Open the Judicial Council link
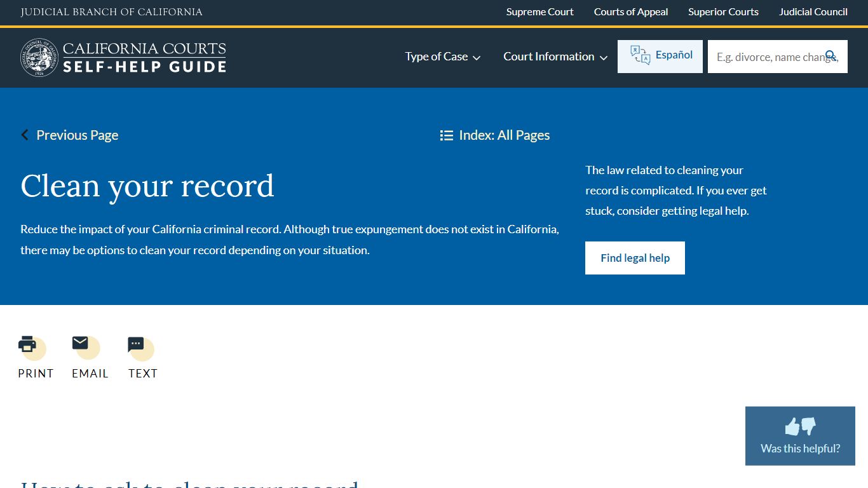Screen dimensions: 868x488 click(813, 12)
